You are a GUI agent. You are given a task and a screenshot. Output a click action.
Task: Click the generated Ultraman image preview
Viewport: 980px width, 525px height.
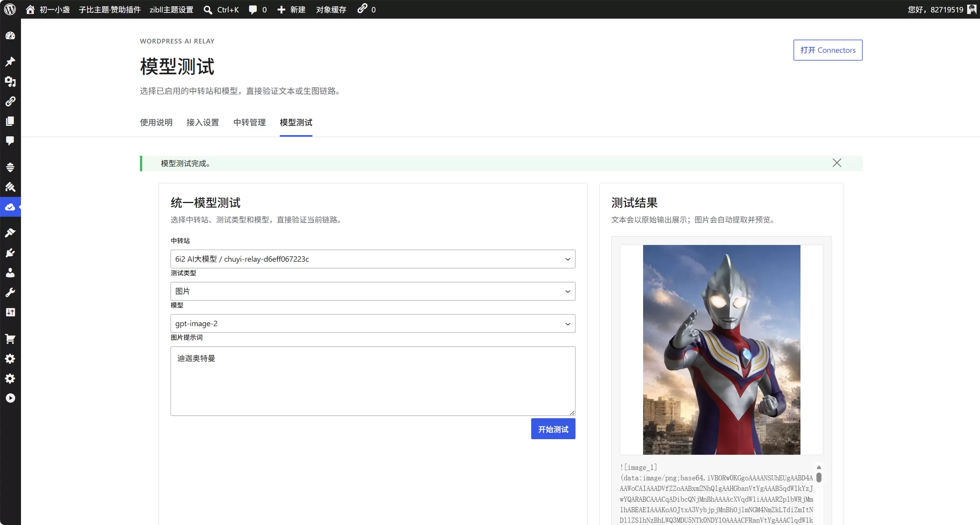[x=722, y=349]
